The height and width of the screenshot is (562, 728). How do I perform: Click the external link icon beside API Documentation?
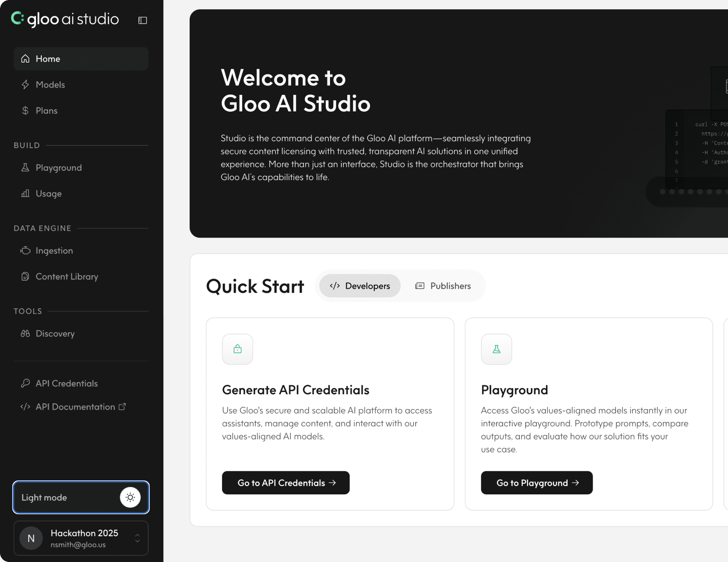point(122,407)
